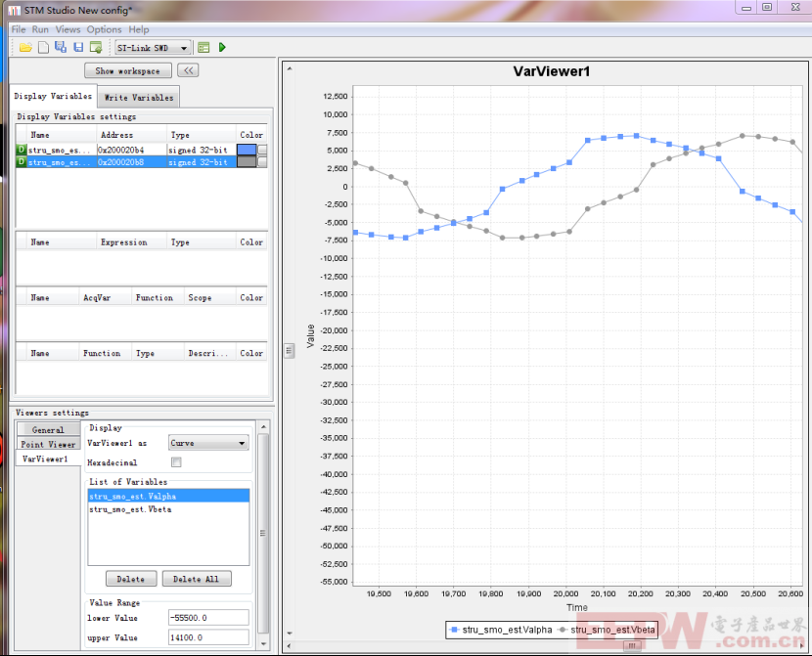Open the Help menu
812x656 pixels.
139,29
